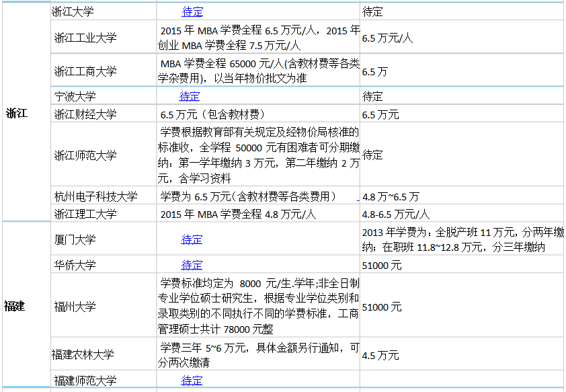This screenshot has width=566, height=392.
Task: Click the 浙江师范大学 tuition description text
Action: [x=258, y=155]
